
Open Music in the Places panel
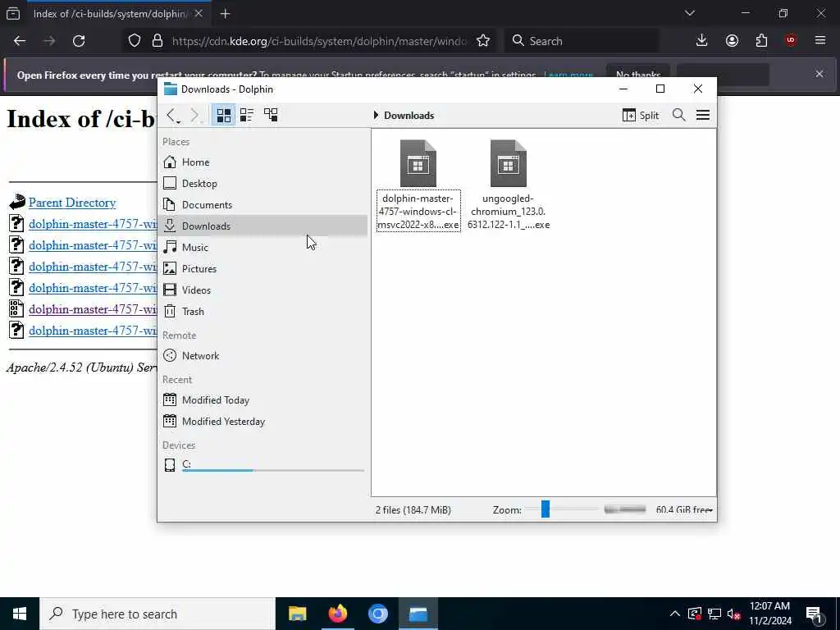262,247
